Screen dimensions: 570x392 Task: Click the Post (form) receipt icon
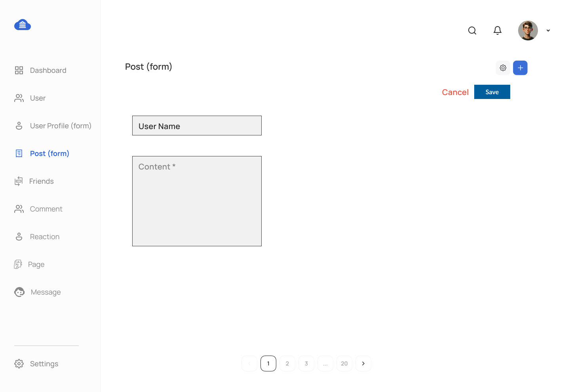point(19,154)
